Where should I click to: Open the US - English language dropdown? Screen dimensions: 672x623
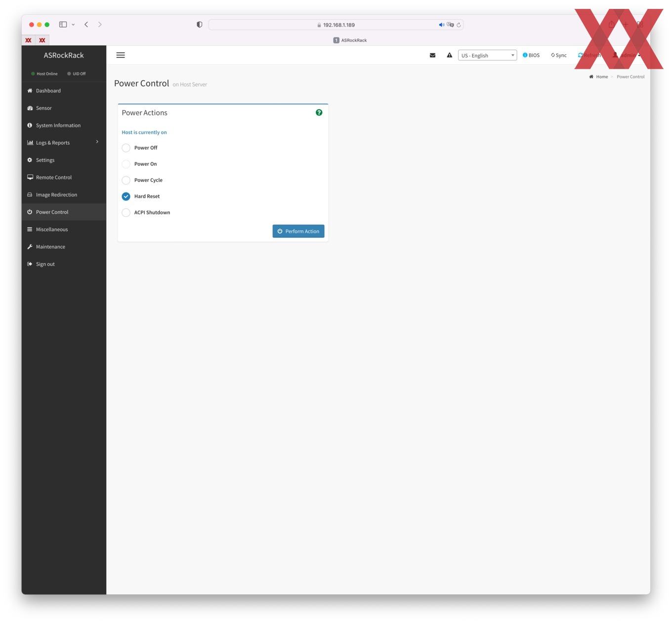[x=487, y=55]
